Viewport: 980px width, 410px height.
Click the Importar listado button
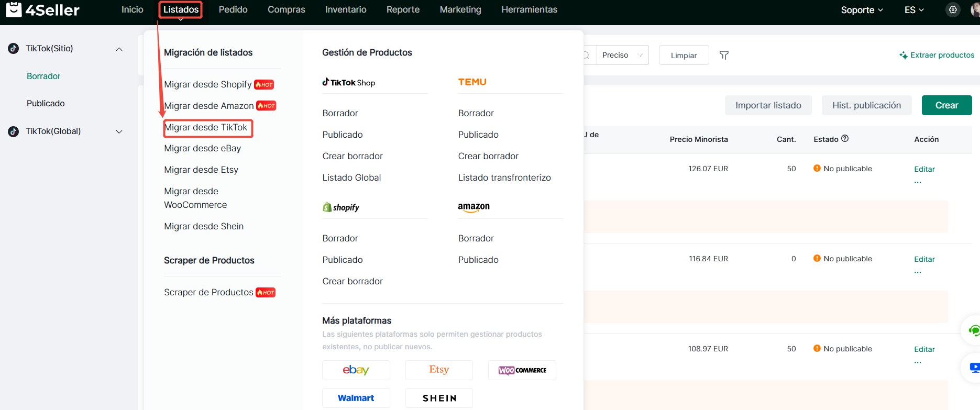(768, 105)
